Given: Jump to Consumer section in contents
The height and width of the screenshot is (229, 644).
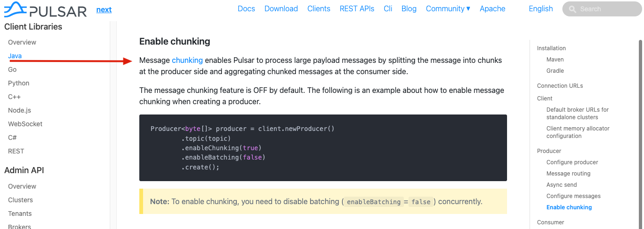Looking at the screenshot, I should [x=551, y=222].
